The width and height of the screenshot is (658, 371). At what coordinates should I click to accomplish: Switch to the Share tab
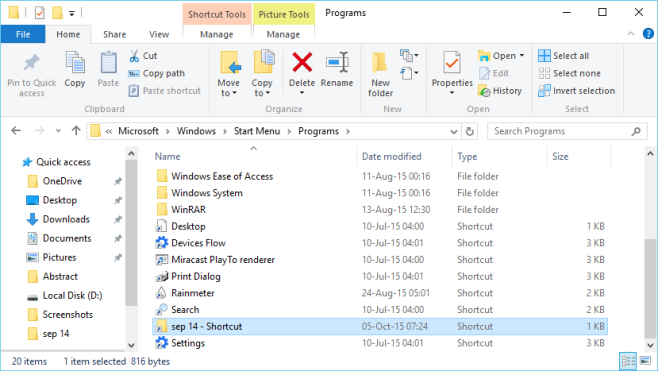coord(115,34)
